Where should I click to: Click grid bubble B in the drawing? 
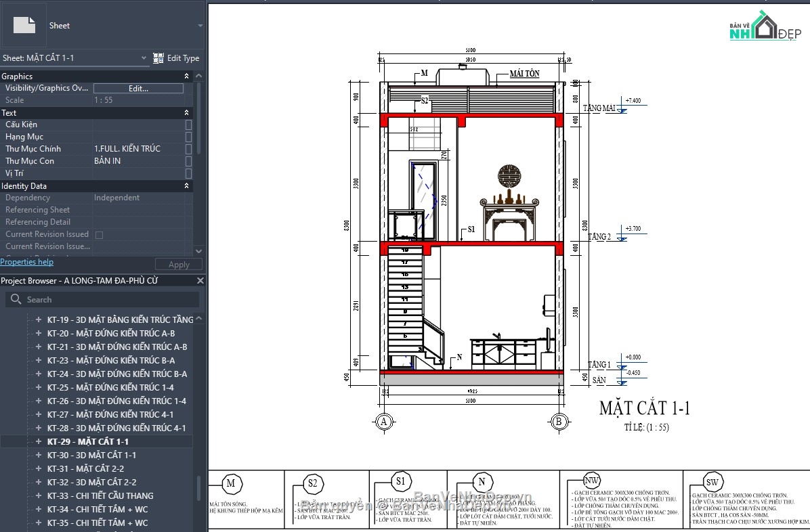559,422
